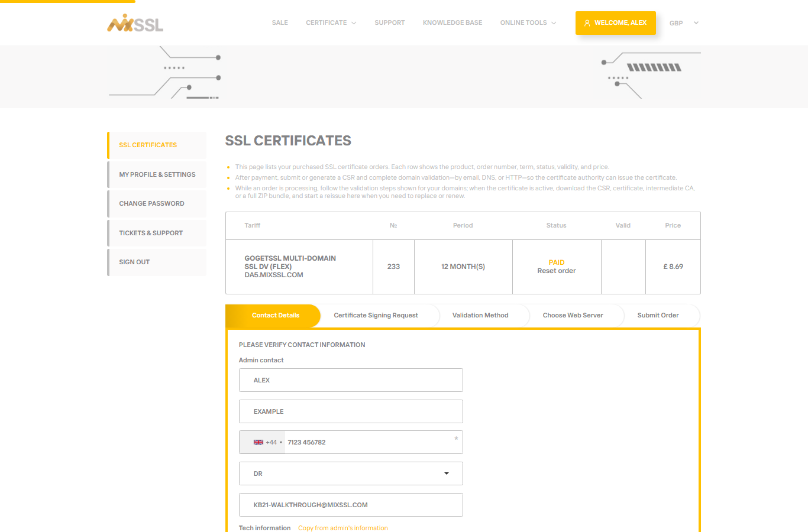Click the Admin contact label
The width and height of the screenshot is (808, 532).
[261, 360]
